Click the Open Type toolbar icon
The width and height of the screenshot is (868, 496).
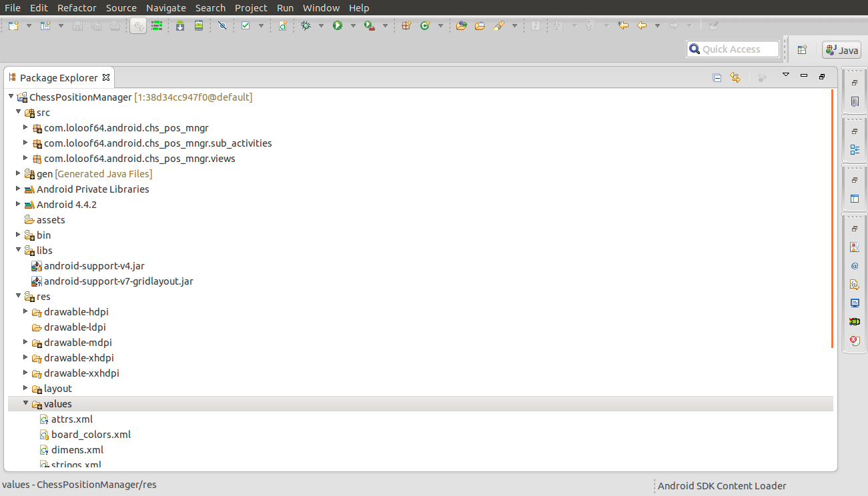[461, 26]
